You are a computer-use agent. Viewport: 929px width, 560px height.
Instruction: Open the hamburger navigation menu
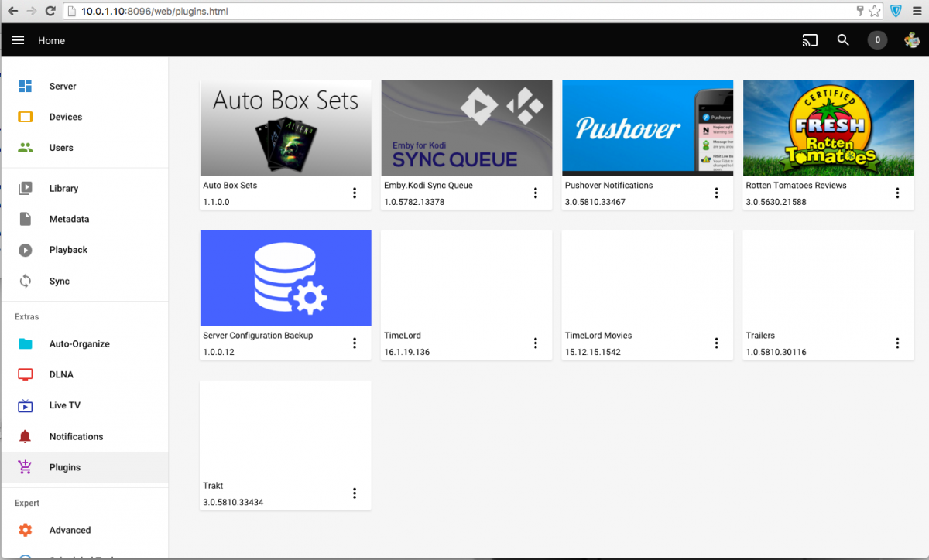click(18, 40)
